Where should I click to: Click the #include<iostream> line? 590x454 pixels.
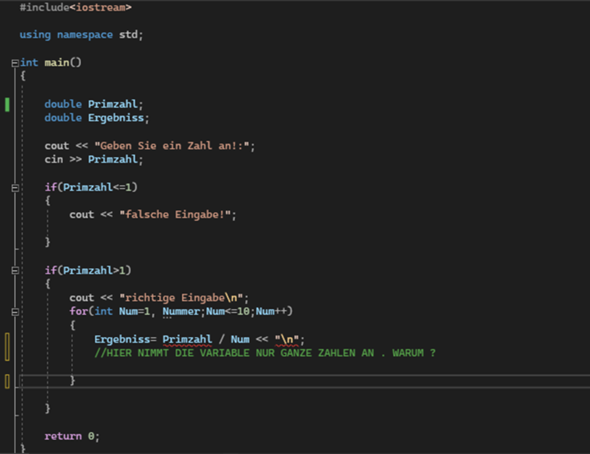click(x=76, y=7)
